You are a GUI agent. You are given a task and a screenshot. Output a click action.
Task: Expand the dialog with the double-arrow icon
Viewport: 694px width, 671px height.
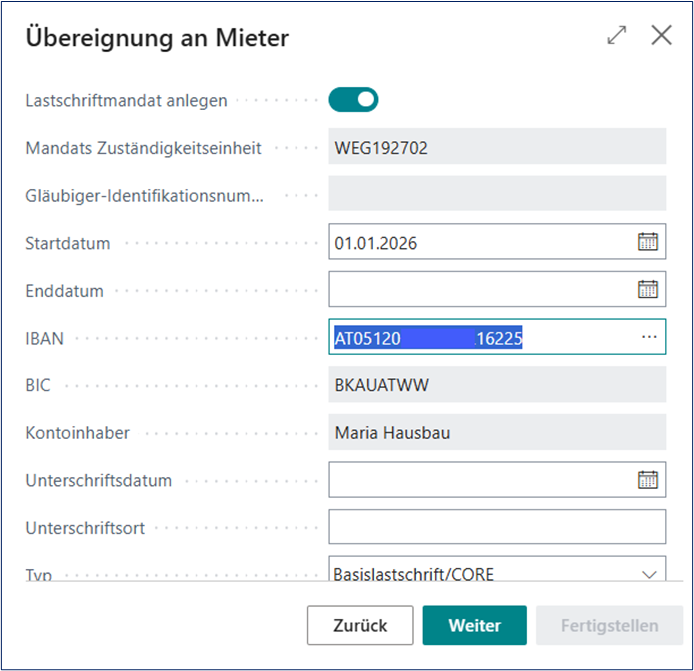(617, 35)
